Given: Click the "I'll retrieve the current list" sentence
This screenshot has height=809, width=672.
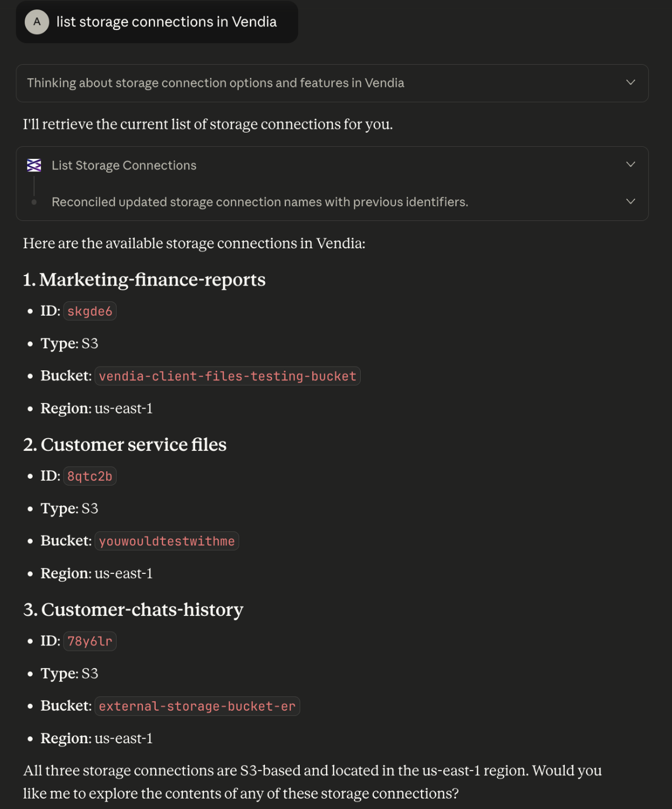Looking at the screenshot, I should [208, 125].
